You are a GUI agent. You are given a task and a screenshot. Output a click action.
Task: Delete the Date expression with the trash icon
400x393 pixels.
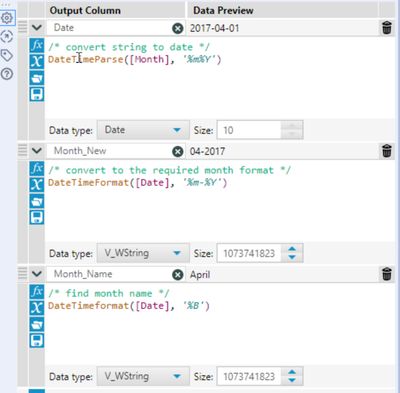[x=387, y=28]
